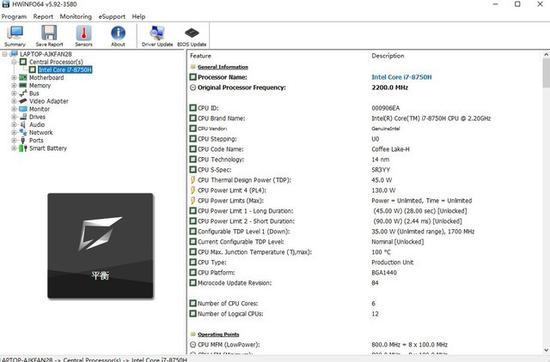The image size is (550, 362).
Task: Collapse the LAPTOP-AJKFAN2B root node
Action: click(x=5, y=54)
